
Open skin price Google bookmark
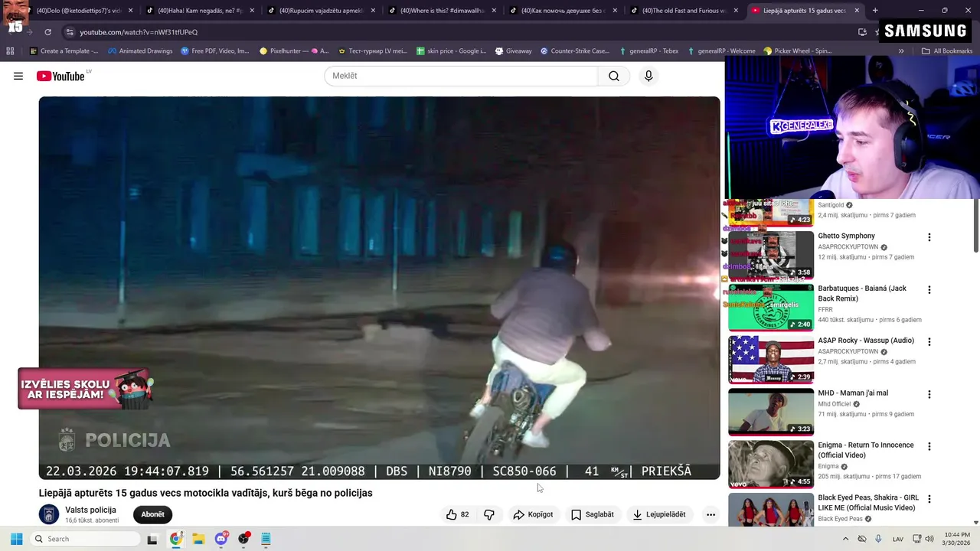(451, 51)
